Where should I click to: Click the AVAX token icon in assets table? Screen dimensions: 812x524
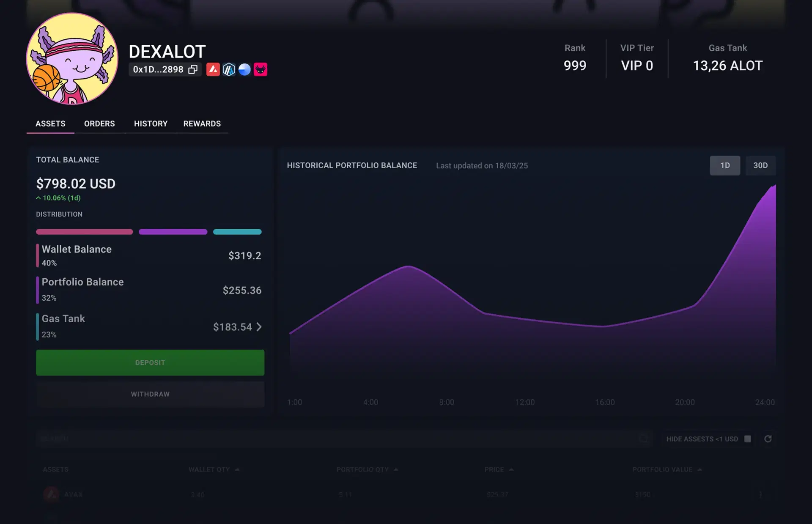(x=51, y=494)
